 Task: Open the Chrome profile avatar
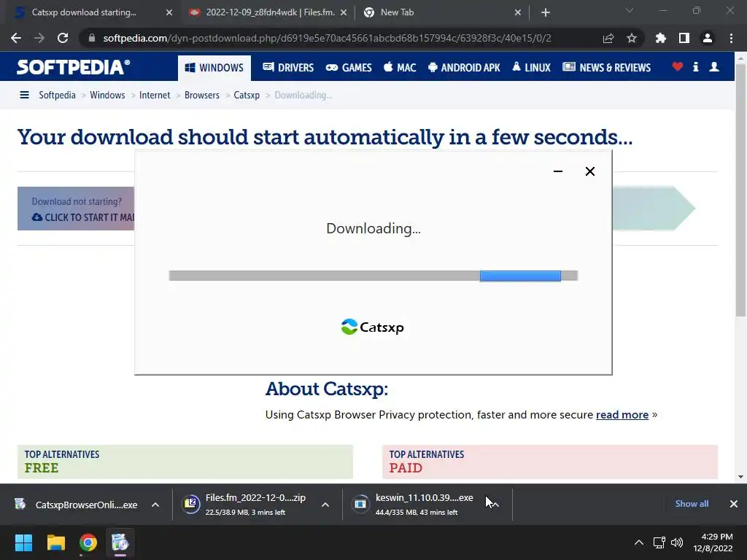708,38
